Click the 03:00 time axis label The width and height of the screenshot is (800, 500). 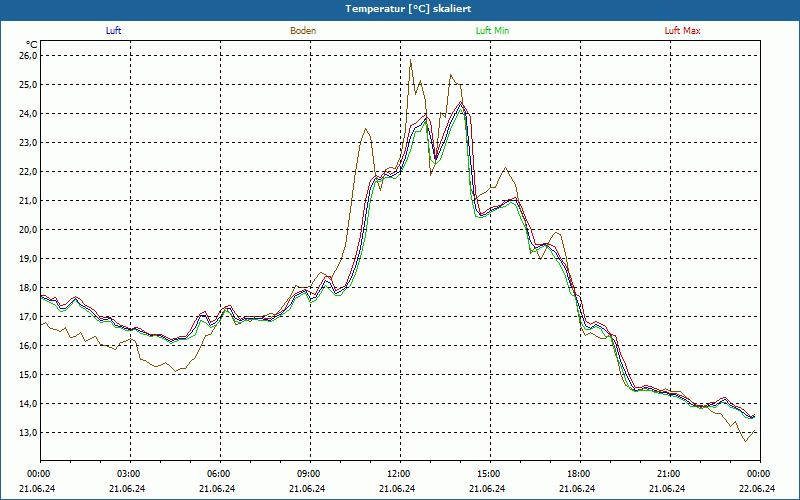coord(131,473)
